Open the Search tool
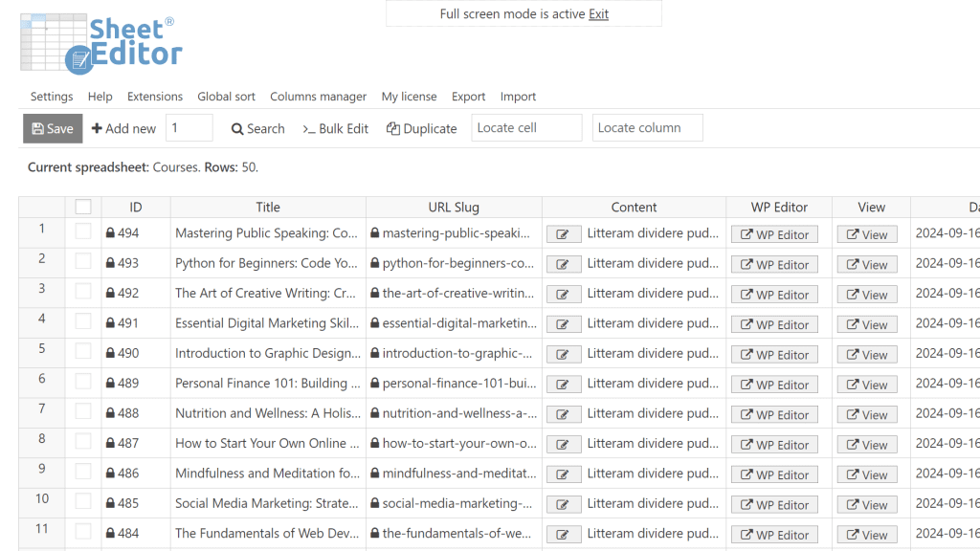This screenshot has width=980, height=551. point(258,129)
